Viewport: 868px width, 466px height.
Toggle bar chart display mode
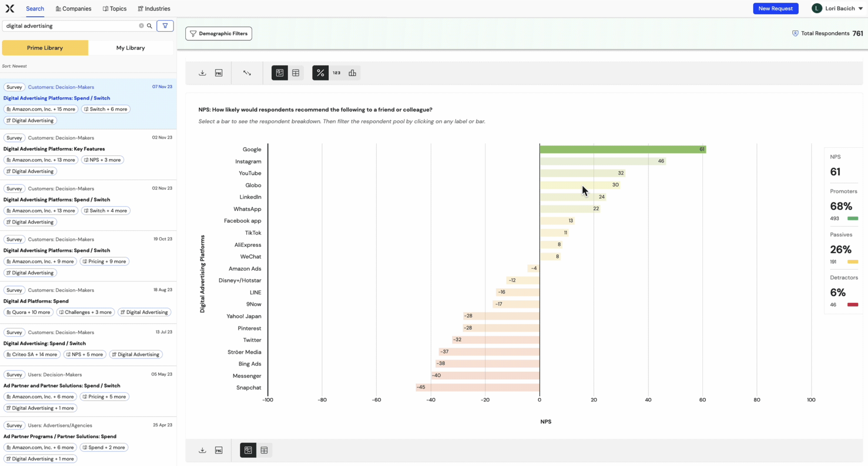click(x=352, y=73)
